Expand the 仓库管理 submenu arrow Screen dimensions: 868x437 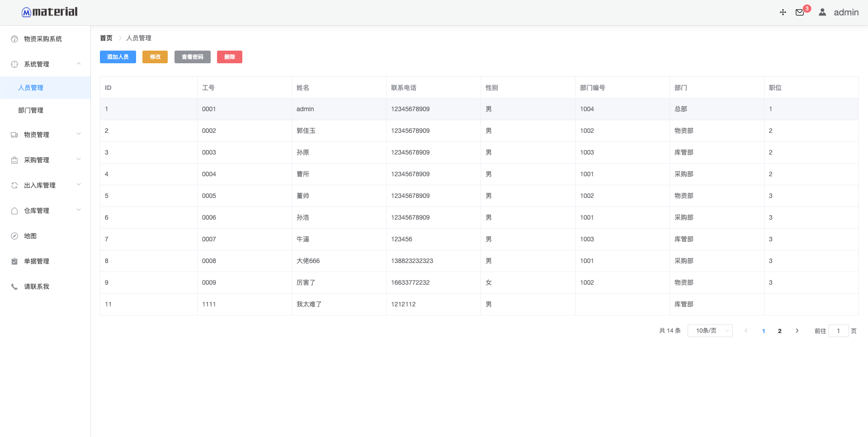[x=79, y=210]
